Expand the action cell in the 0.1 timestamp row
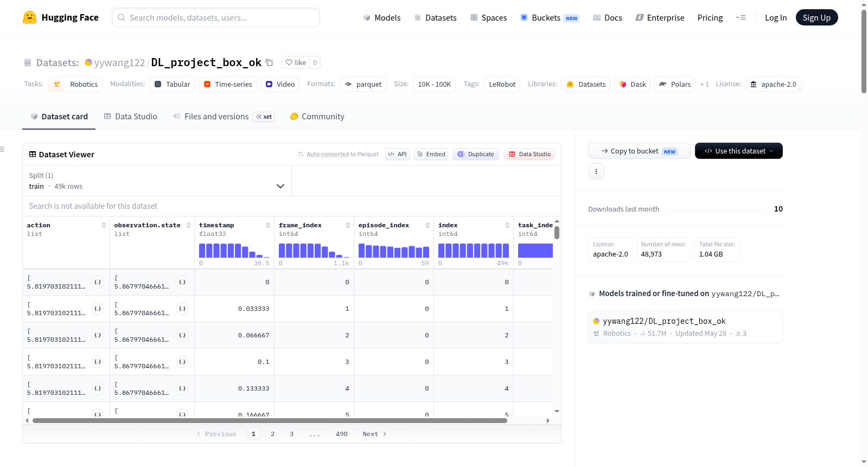The image size is (868, 467). point(98,362)
